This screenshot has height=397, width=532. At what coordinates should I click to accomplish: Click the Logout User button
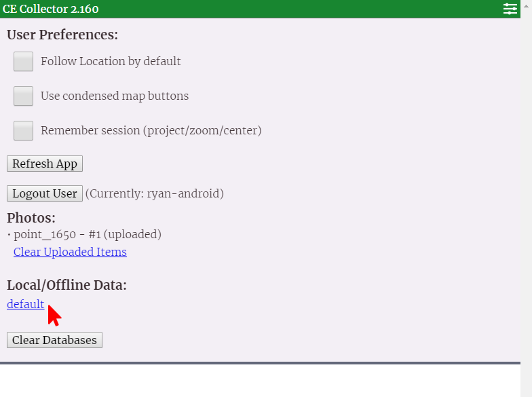point(45,193)
